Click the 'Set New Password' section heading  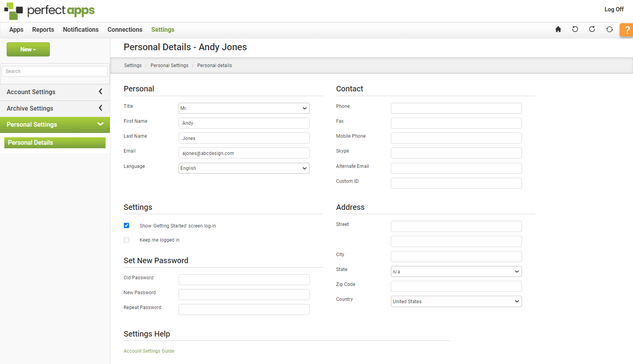pyautogui.click(x=156, y=260)
